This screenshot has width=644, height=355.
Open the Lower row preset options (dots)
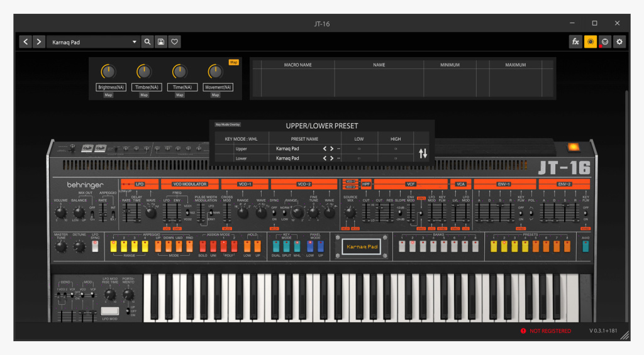coord(338,158)
